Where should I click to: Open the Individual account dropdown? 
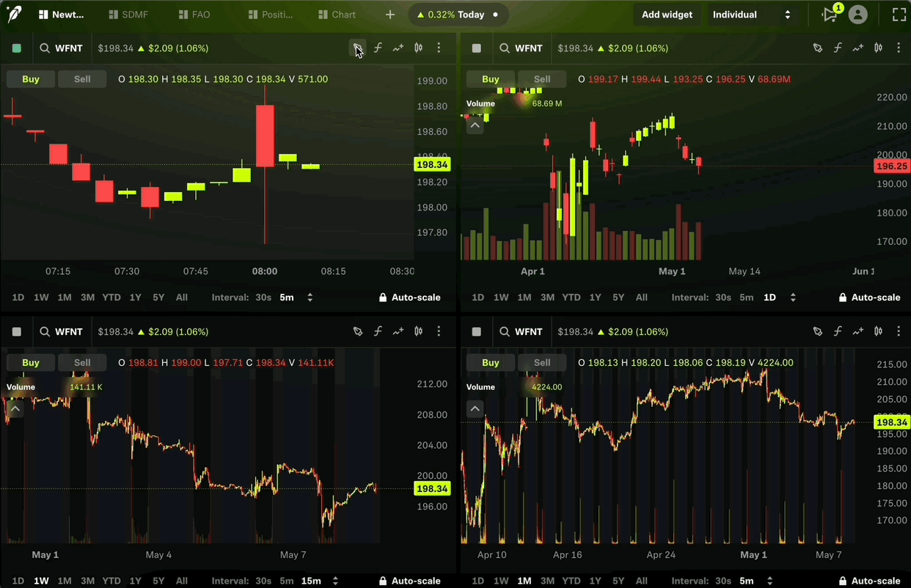click(751, 15)
